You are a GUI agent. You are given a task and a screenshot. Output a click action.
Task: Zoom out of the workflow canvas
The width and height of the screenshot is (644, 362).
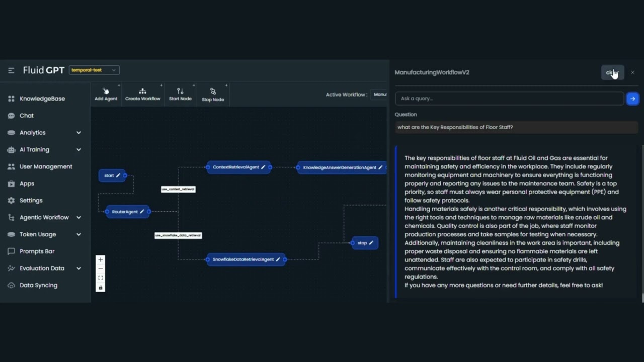[x=101, y=269]
